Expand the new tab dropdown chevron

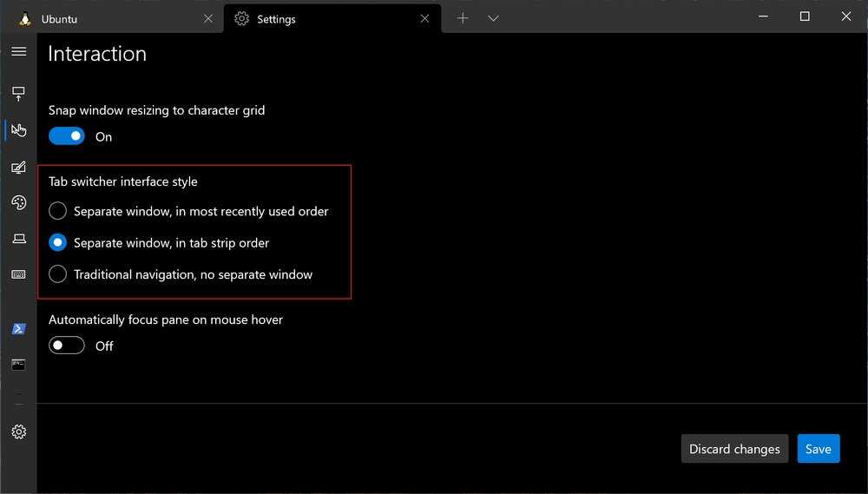pos(493,18)
